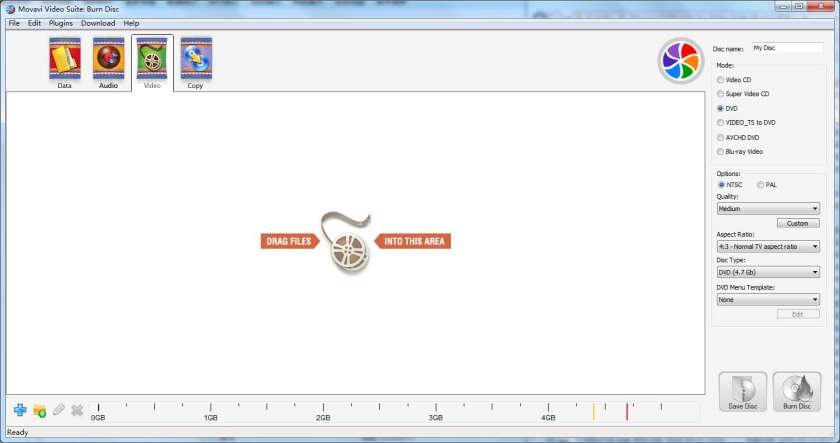Click the Save Disc button
Screen dimensions: 840x443
743,392
